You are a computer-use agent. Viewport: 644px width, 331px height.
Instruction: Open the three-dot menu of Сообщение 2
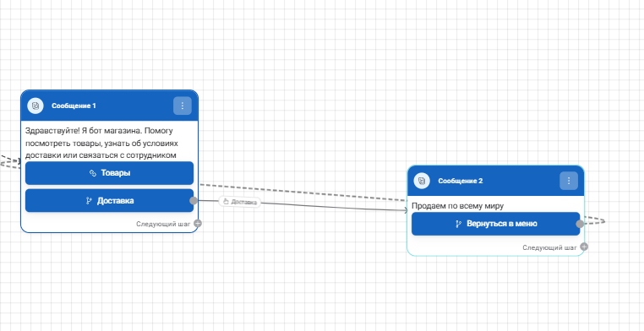click(x=569, y=181)
